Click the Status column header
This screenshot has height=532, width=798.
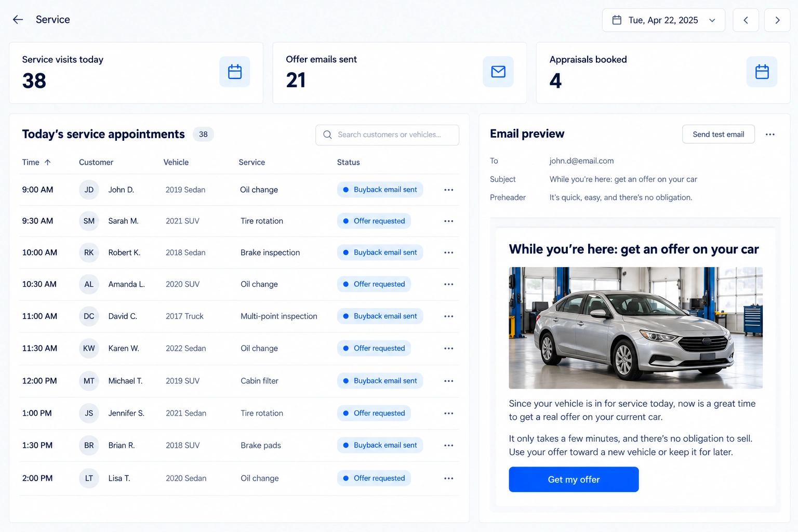pyautogui.click(x=349, y=162)
